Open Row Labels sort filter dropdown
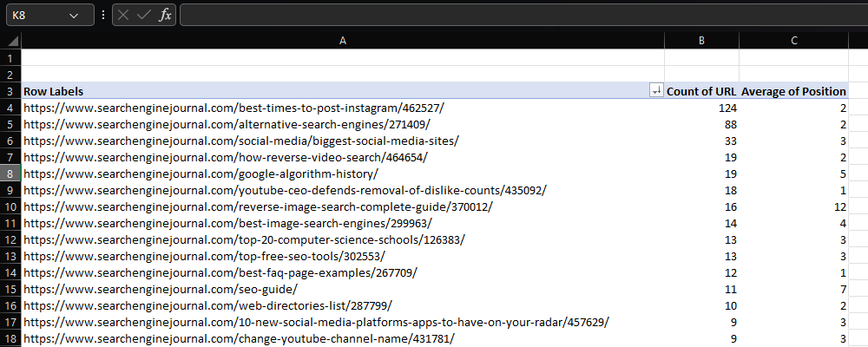The width and height of the screenshot is (868, 347). click(656, 91)
